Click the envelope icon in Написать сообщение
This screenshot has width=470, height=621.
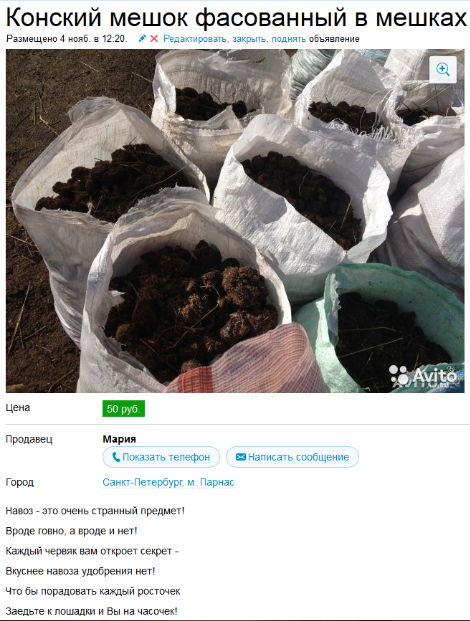click(241, 457)
